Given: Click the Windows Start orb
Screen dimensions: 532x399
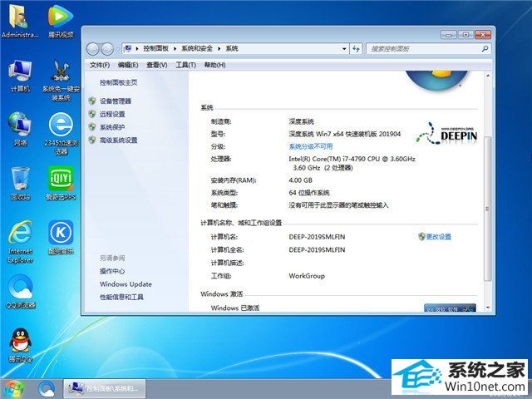Looking at the screenshot, I should tap(14, 387).
